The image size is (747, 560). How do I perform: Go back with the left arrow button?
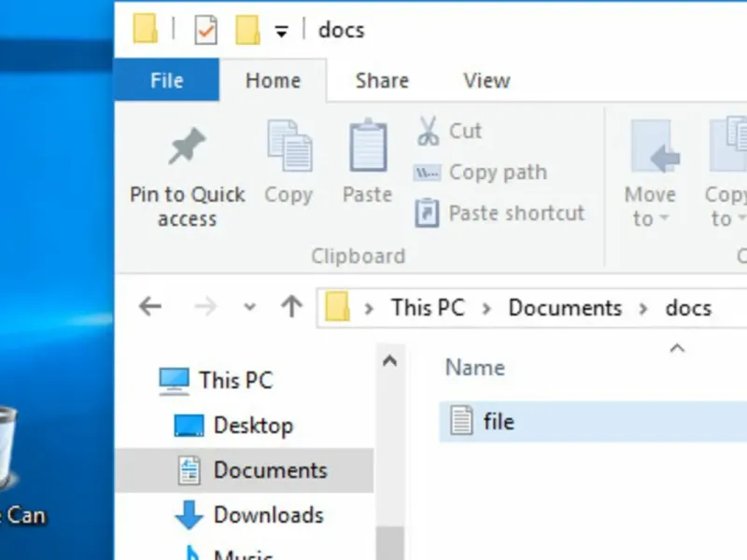click(x=150, y=306)
